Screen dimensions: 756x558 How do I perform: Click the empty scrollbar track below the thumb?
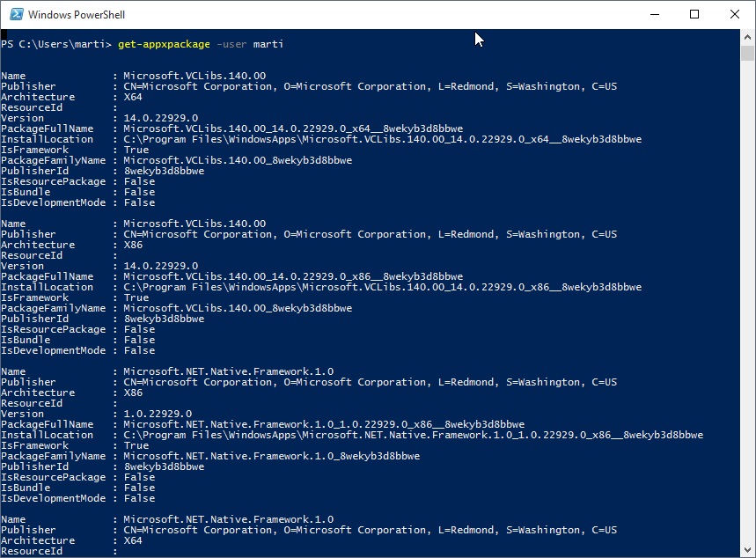(x=747, y=301)
